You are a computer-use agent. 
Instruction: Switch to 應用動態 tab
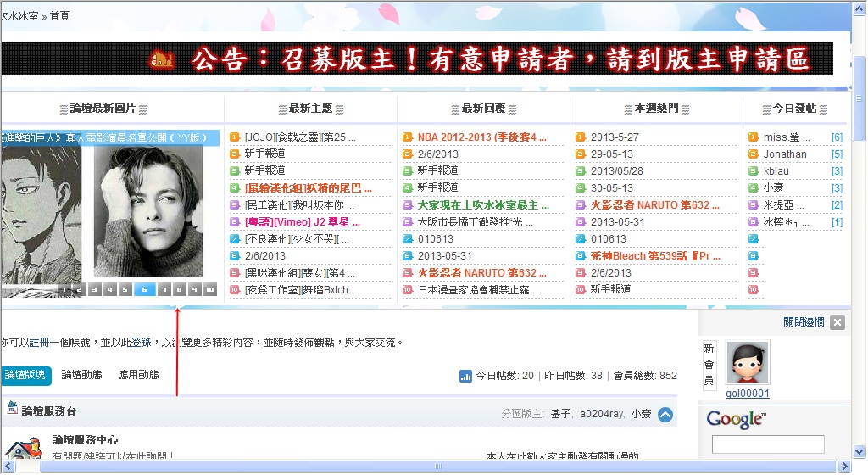point(138,376)
